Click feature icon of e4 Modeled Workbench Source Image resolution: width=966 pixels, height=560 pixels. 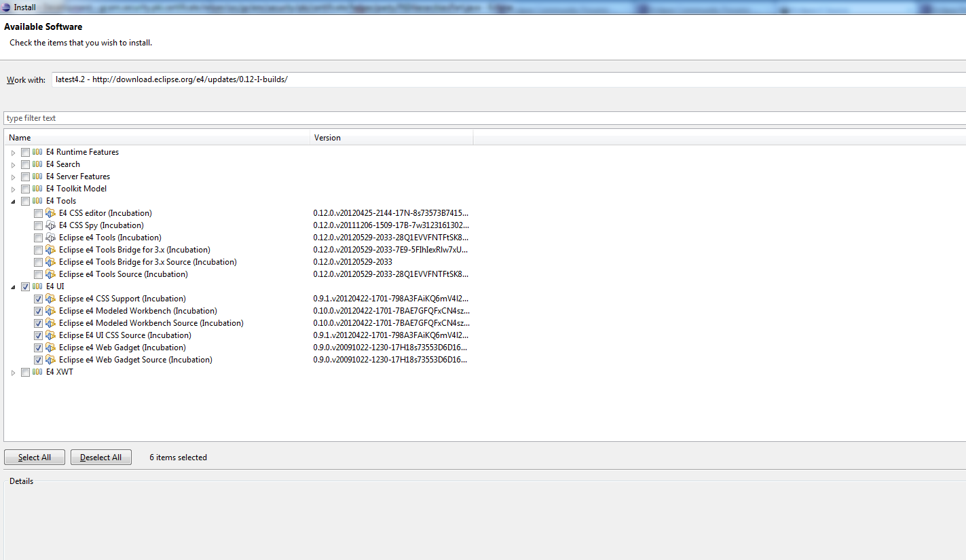(50, 323)
